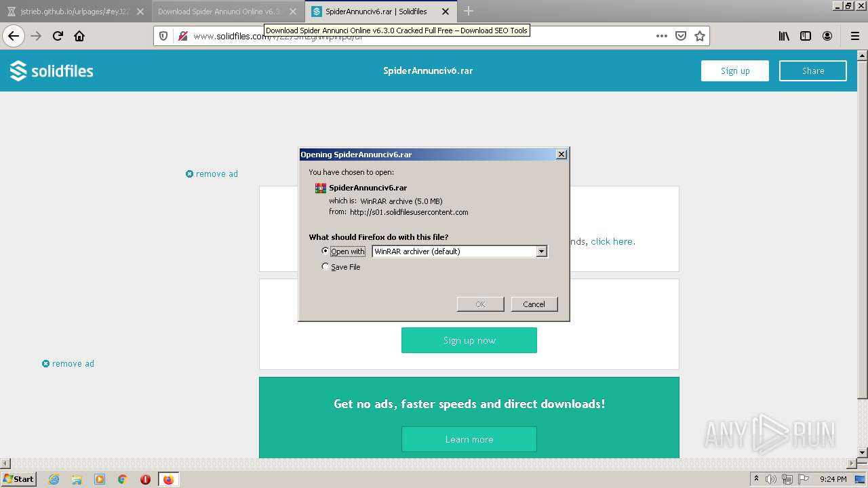Launch Chrome from the taskbar
The image size is (868, 488).
point(123,479)
